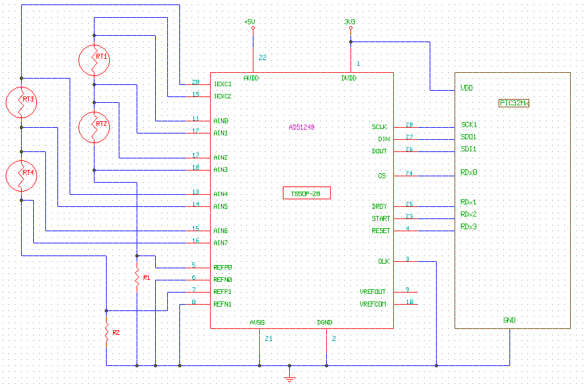Select the RT4 thermistor symbol

[x=21, y=176]
